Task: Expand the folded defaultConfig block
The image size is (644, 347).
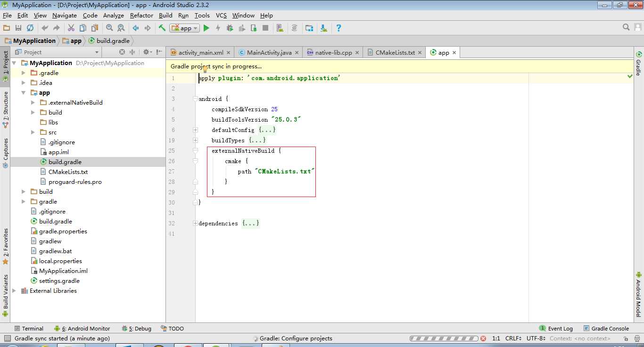Action: point(195,130)
